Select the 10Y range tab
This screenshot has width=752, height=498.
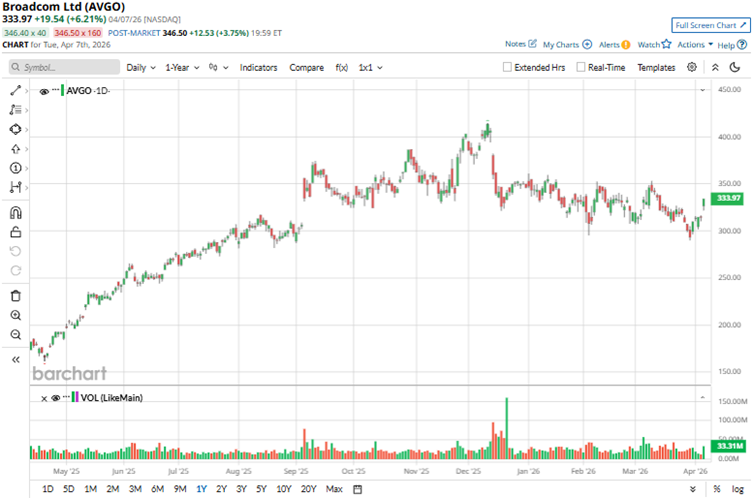click(x=284, y=489)
